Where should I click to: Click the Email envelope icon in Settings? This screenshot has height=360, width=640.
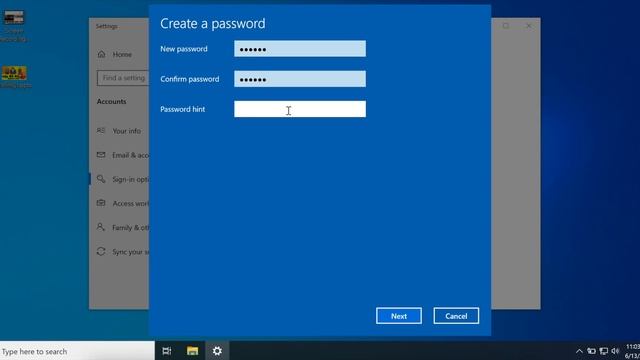click(101, 155)
